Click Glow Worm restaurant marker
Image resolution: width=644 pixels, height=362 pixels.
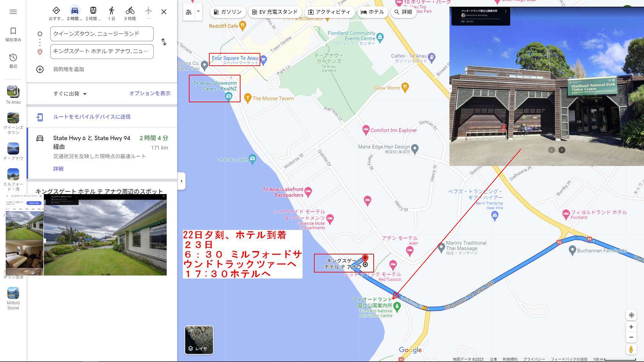[405, 87]
